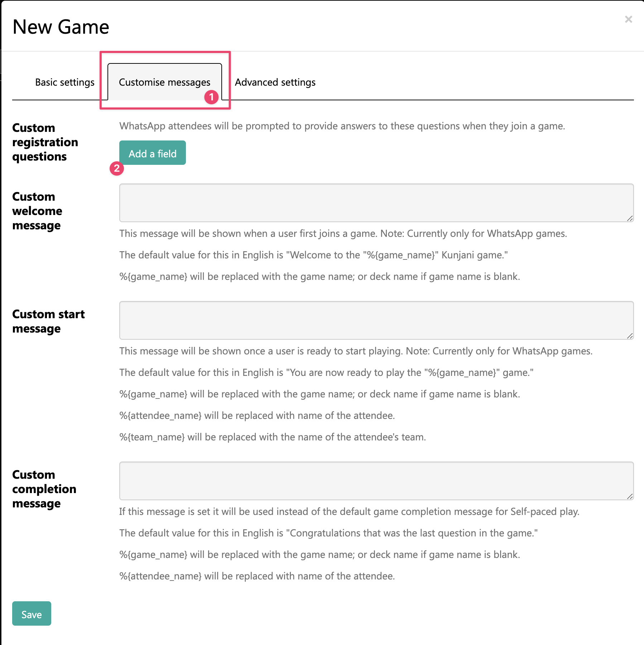Click the Custom registration questions label
The image size is (644, 645).
pos(45,142)
